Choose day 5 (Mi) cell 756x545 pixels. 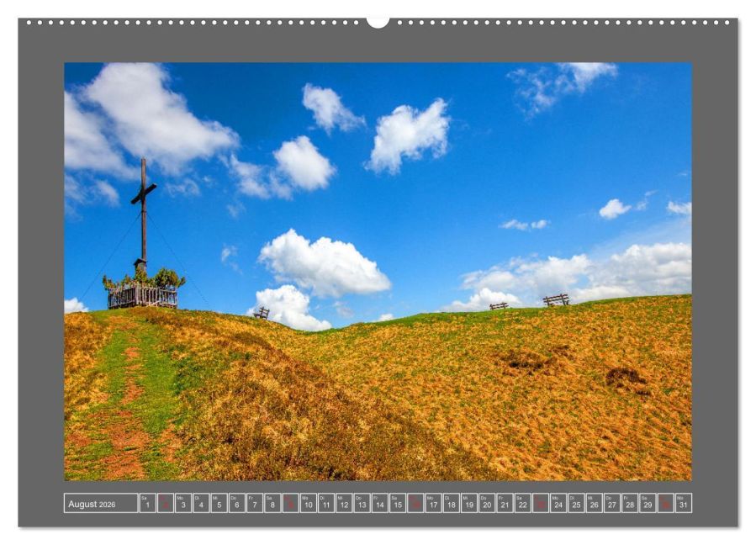[219, 503]
